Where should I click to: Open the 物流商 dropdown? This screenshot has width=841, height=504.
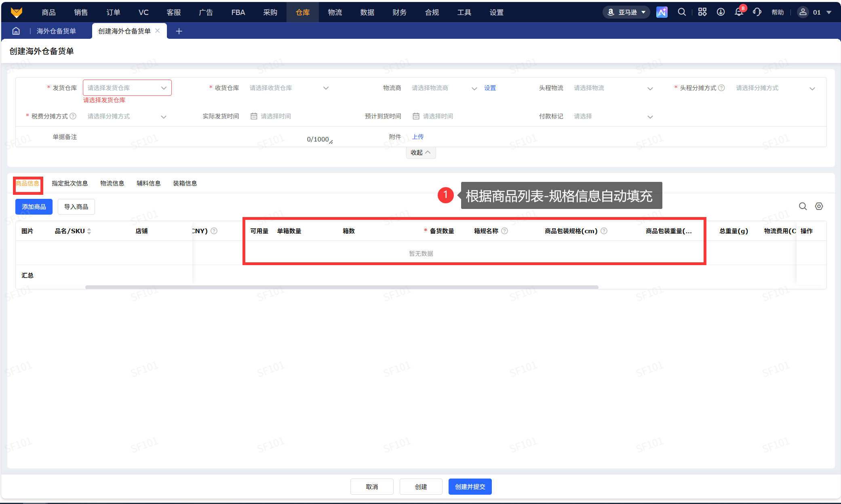[444, 88]
